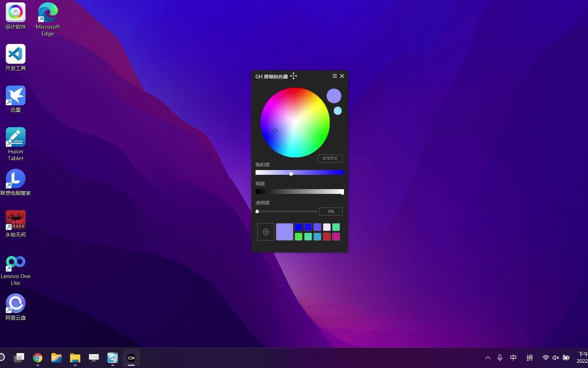Viewport: 588px width, 368px height.
Task: Open the 设计软件 desktop icon
Action: click(x=16, y=16)
